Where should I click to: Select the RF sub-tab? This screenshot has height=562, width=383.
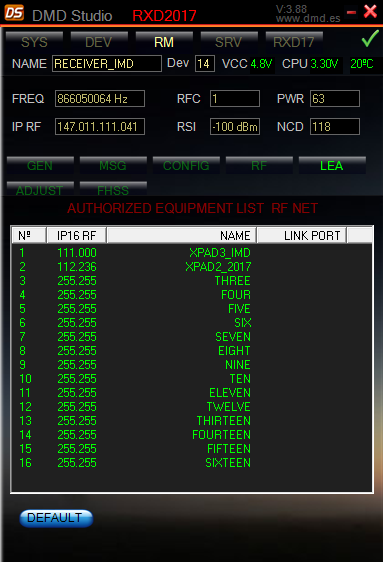pyautogui.click(x=259, y=166)
